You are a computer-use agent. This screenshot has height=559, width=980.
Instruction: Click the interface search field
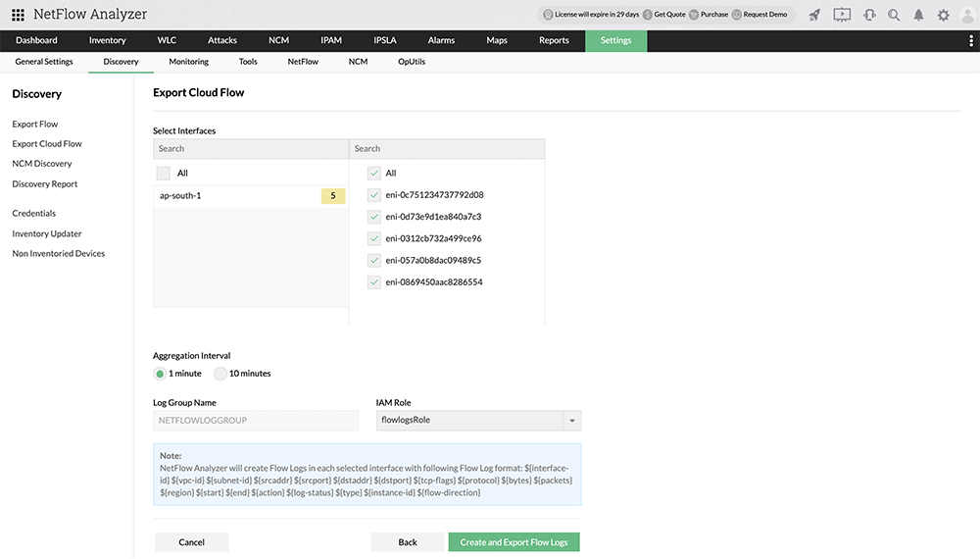point(447,149)
